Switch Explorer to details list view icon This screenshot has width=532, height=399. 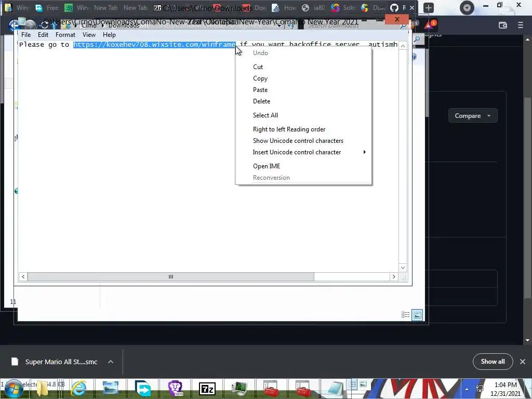pos(405,315)
